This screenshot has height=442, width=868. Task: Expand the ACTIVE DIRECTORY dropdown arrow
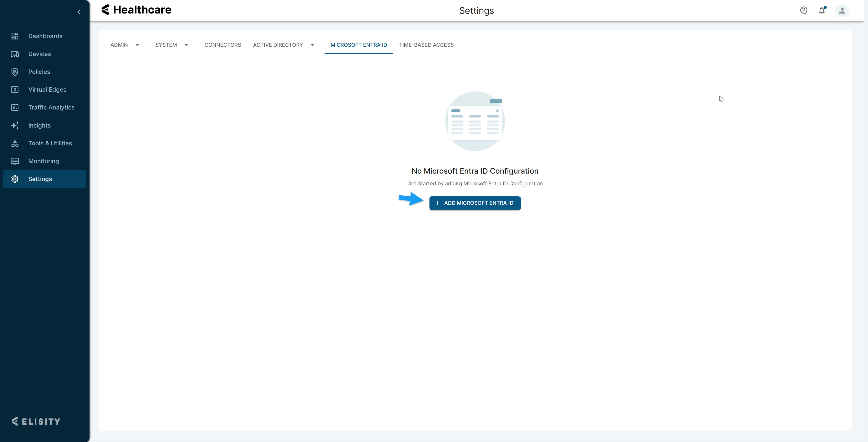tap(312, 45)
